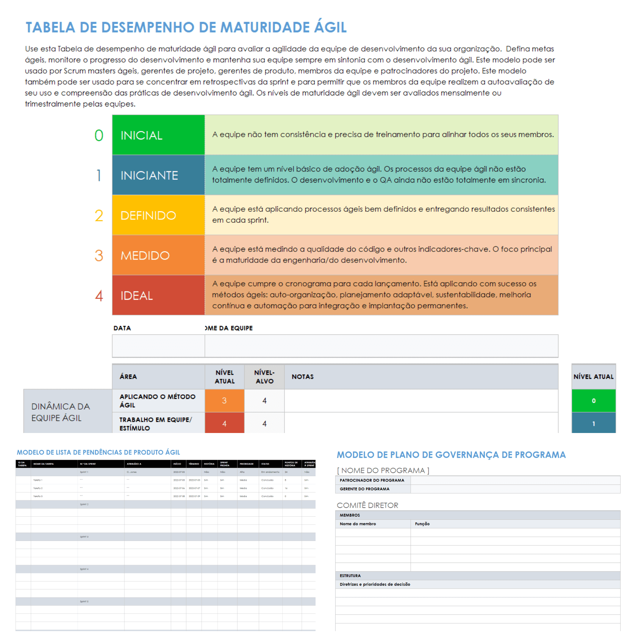Click the level number 2 beside DEFINIDO
The image size is (644, 644).
(99, 216)
